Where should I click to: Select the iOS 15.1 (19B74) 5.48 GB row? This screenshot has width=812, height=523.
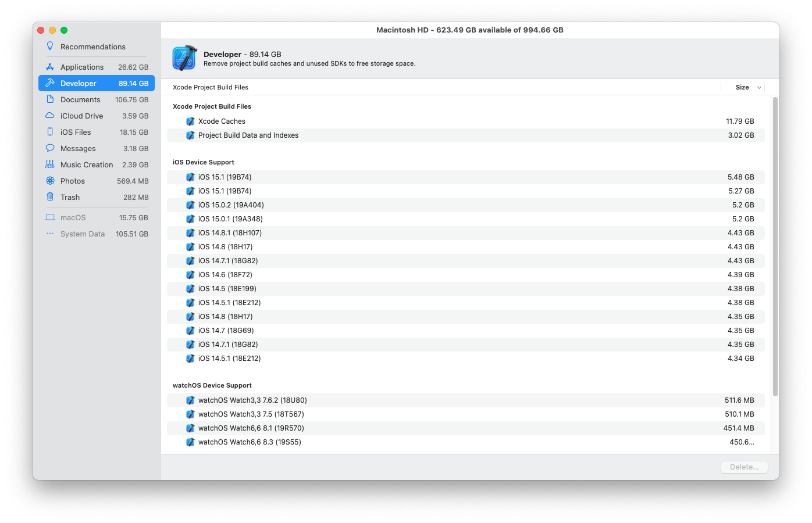coord(466,177)
